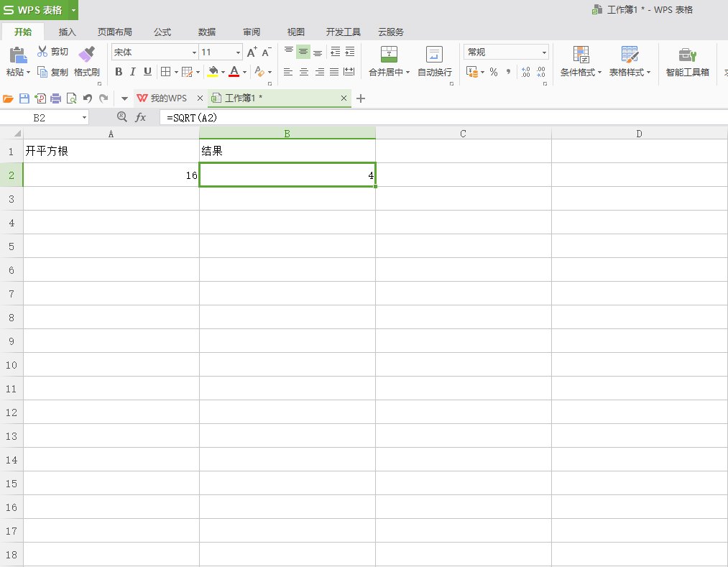The height and width of the screenshot is (567, 728).
Task: Click the Insert Function fx icon
Action: [x=141, y=117]
